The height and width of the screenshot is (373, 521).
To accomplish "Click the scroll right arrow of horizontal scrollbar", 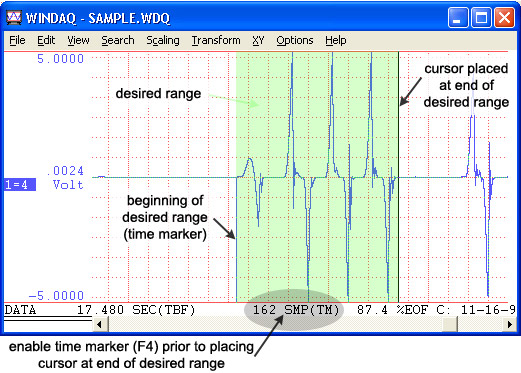I will [x=509, y=324].
